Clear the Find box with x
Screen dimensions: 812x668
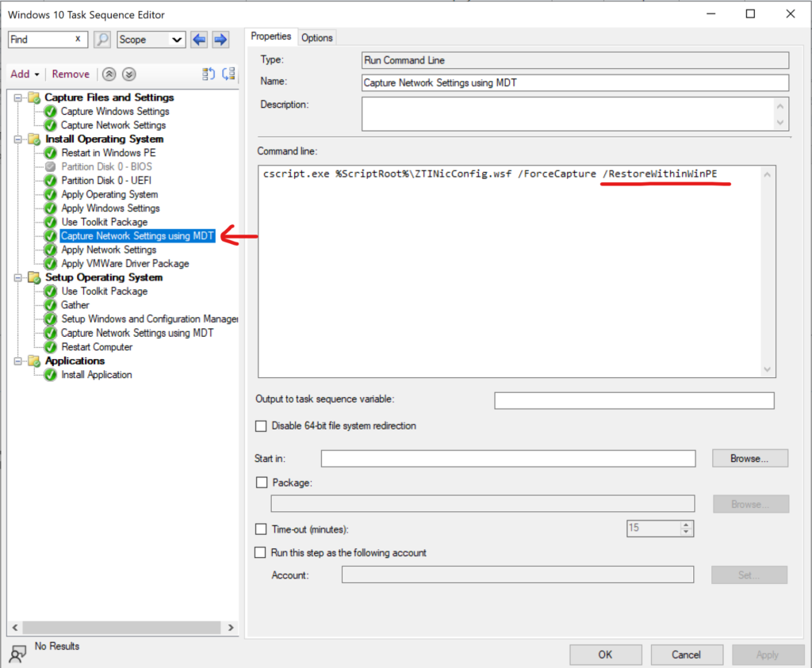tap(78, 39)
